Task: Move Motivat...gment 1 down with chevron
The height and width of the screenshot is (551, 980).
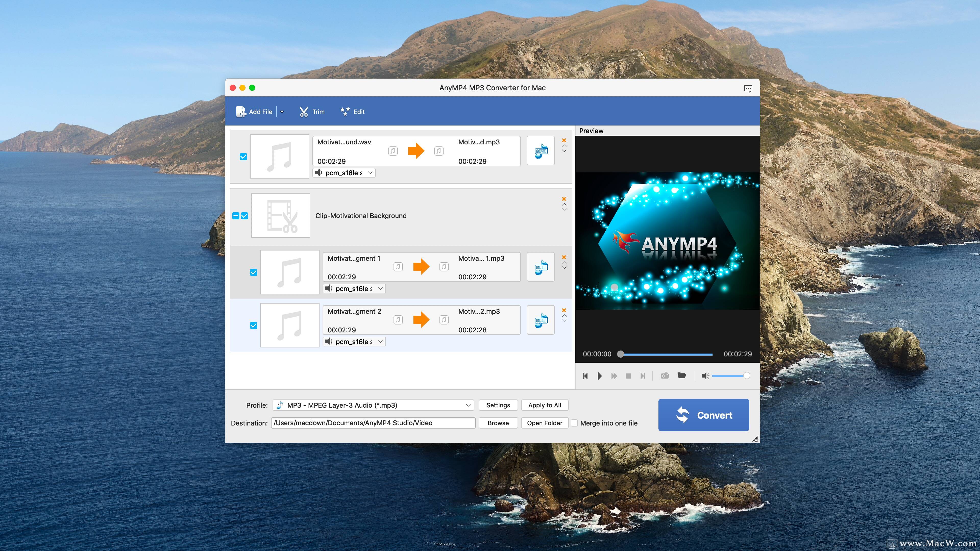Action: [x=564, y=268]
